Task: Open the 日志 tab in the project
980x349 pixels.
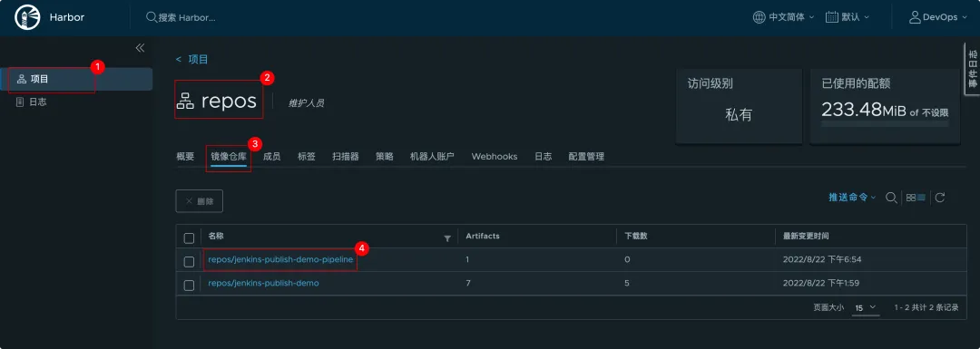Action: [x=544, y=157]
